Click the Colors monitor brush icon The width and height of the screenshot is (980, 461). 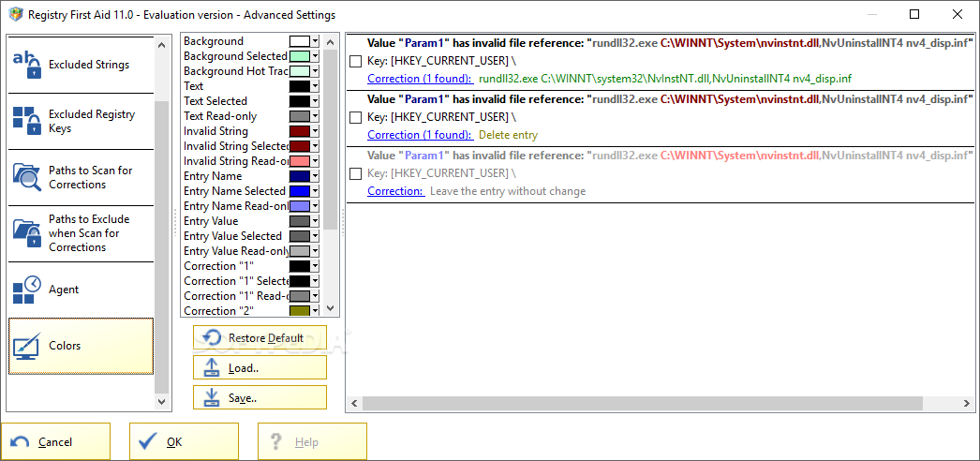click(27, 346)
